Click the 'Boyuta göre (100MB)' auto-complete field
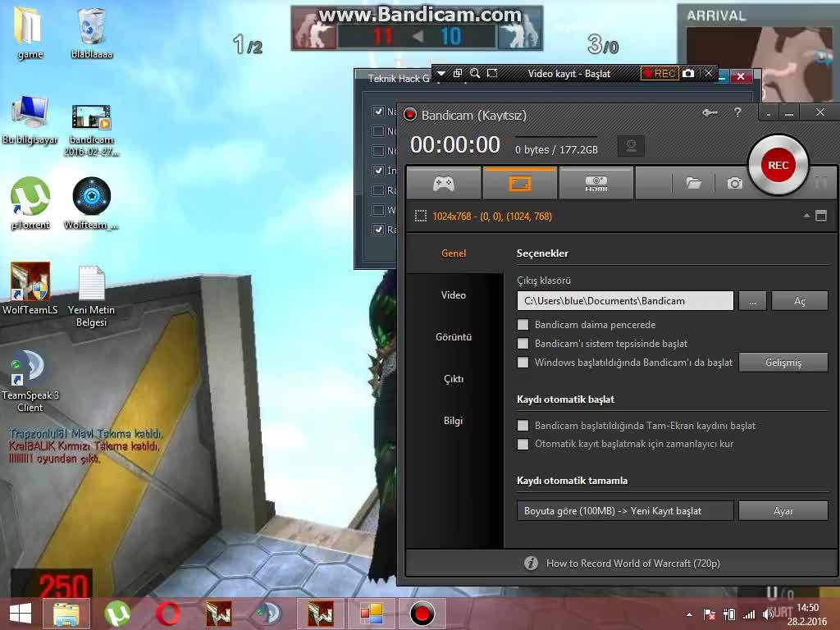The width and height of the screenshot is (840, 630). click(x=625, y=511)
